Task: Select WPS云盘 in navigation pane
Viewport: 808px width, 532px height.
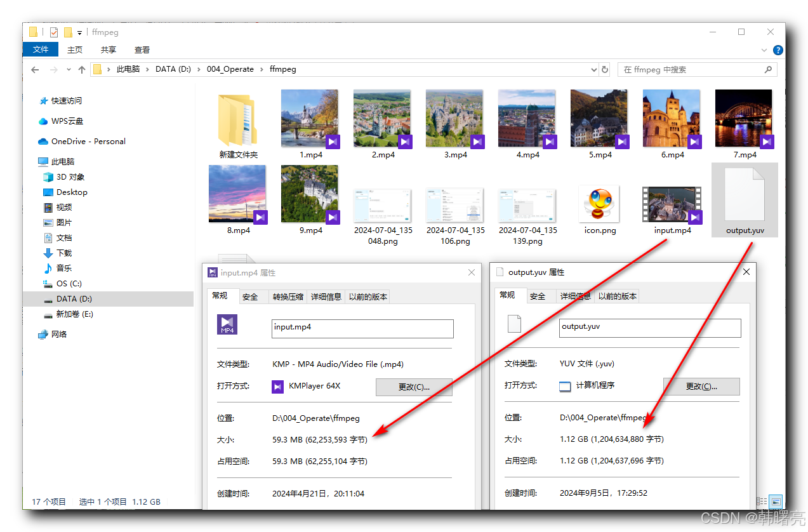Action: [61, 121]
